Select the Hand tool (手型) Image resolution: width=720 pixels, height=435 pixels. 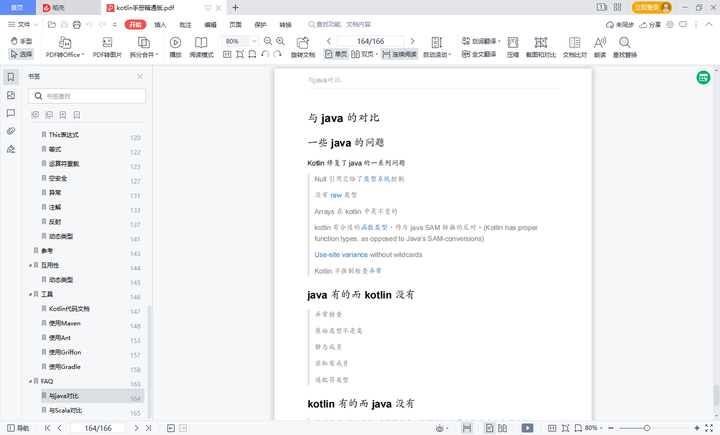21,41
